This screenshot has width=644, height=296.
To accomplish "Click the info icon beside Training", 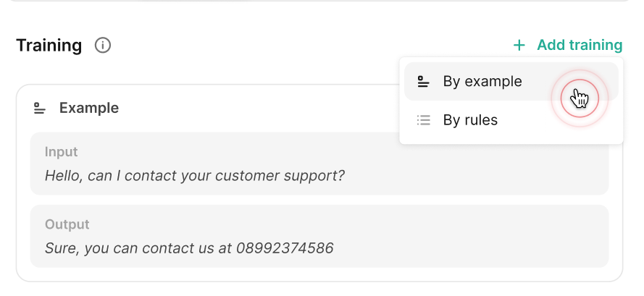I will (x=103, y=46).
